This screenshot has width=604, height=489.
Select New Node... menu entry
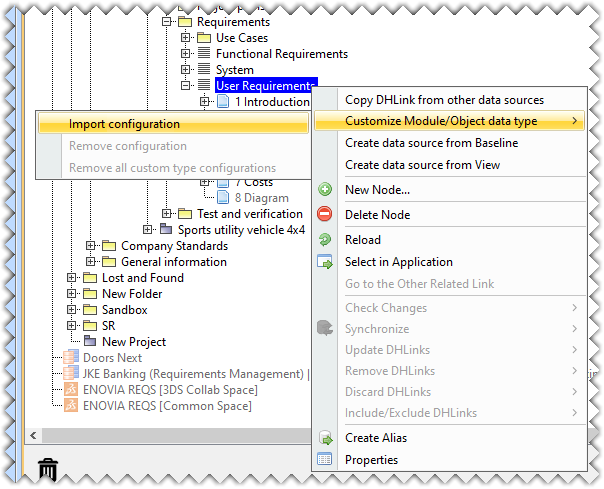(x=450, y=189)
